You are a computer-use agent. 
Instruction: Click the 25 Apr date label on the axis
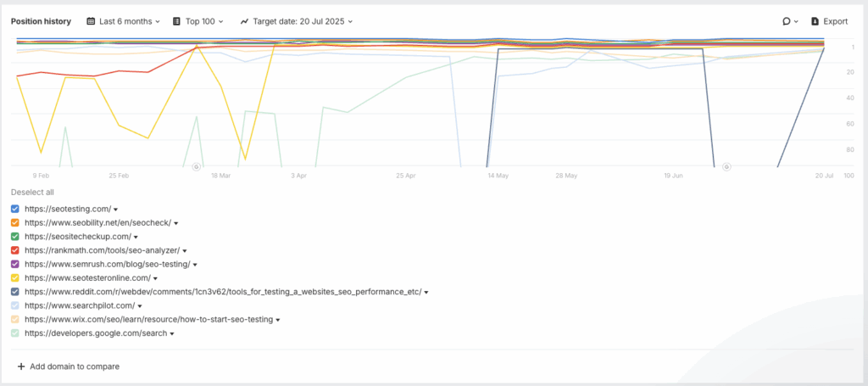406,176
